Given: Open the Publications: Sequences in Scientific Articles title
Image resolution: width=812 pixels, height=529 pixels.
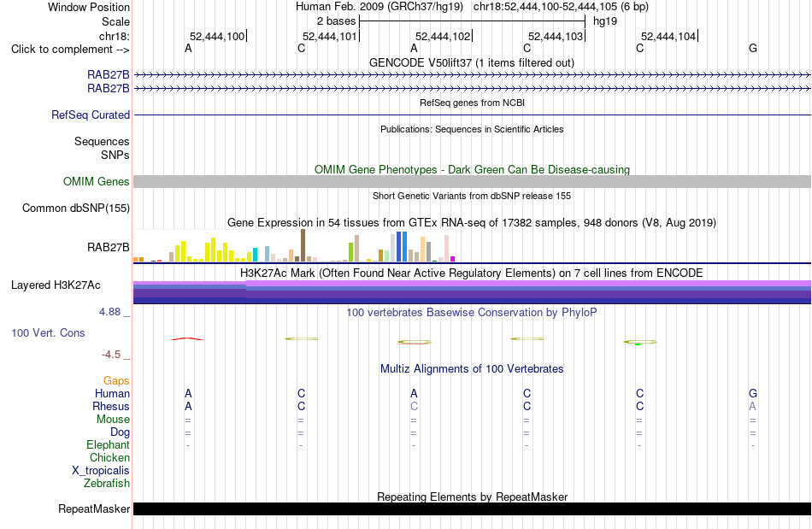Looking at the screenshot, I should pos(472,129).
